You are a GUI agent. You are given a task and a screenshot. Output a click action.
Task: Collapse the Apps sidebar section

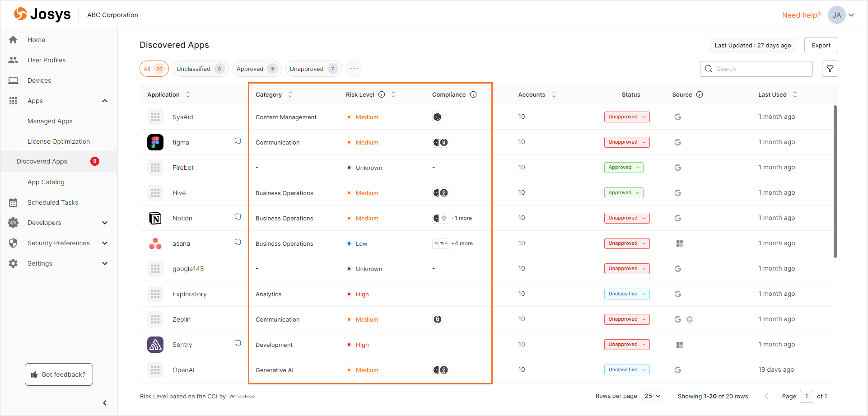(105, 101)
